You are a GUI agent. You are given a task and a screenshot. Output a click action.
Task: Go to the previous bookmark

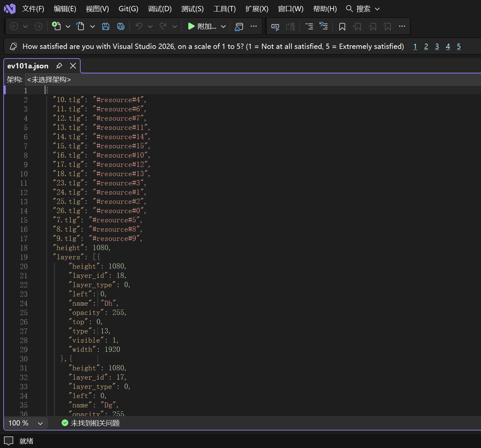pos(357,27)
